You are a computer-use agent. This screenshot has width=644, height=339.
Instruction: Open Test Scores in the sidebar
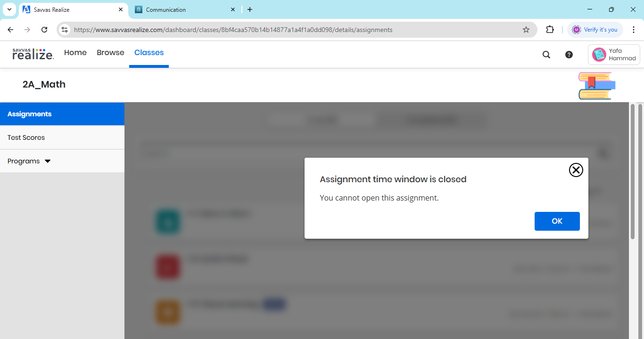click(62, 137)
